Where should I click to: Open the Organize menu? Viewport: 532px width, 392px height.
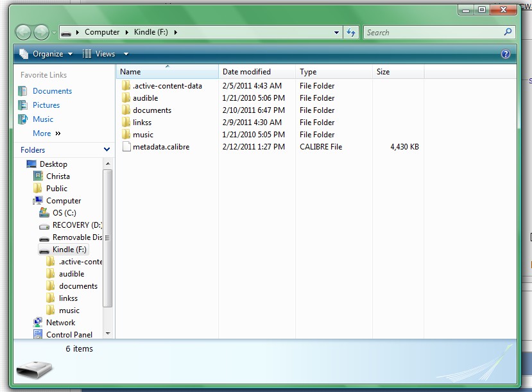click(x=47, y=54)
